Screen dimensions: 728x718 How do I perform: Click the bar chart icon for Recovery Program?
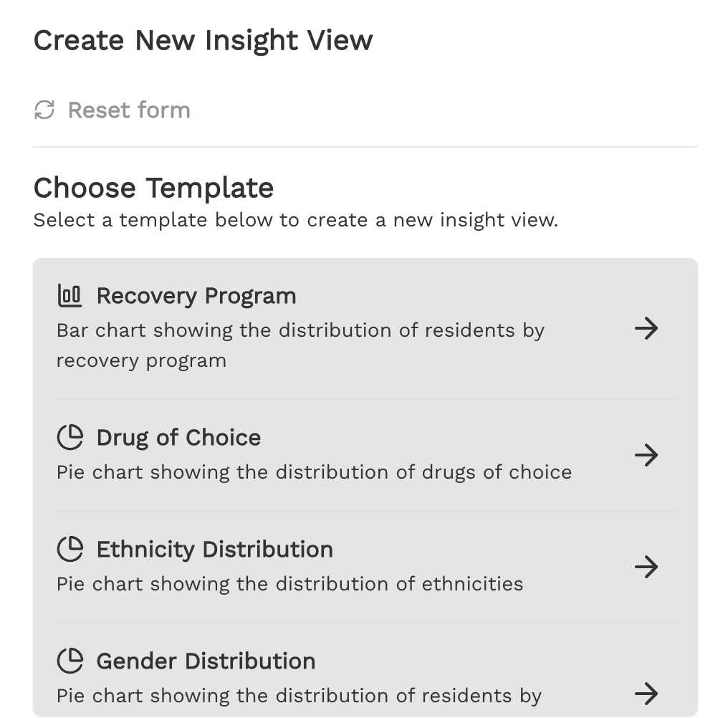coord(70,296)
